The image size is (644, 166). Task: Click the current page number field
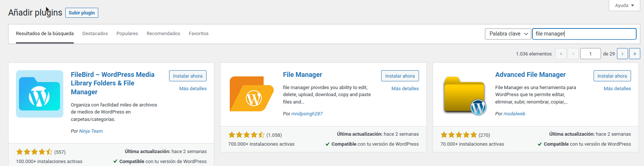pos(591,54)
